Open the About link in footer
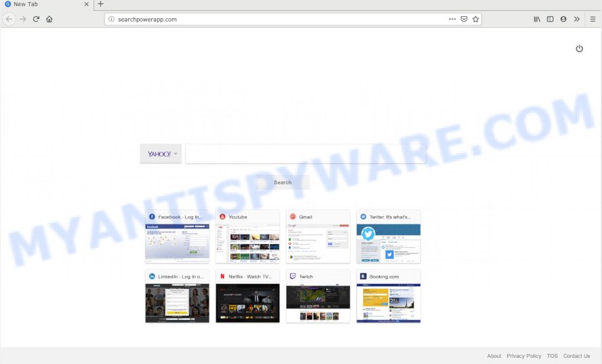602x364 pixels. 494,356
